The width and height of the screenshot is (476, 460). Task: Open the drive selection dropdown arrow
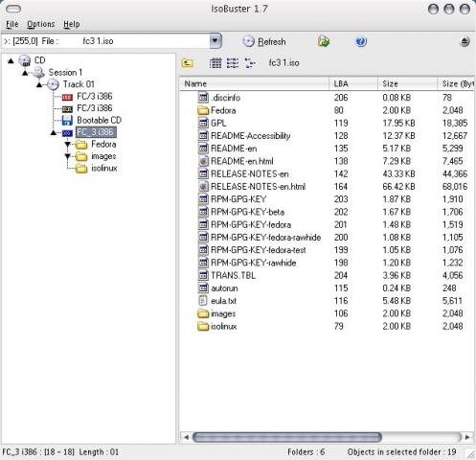coord(215,41)
